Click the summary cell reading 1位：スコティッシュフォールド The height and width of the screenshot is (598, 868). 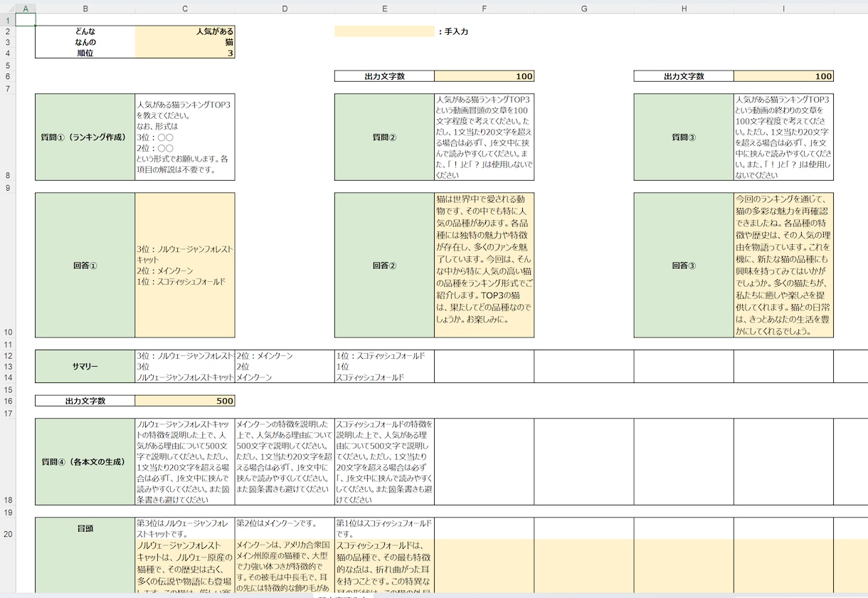tap(384, 355)
